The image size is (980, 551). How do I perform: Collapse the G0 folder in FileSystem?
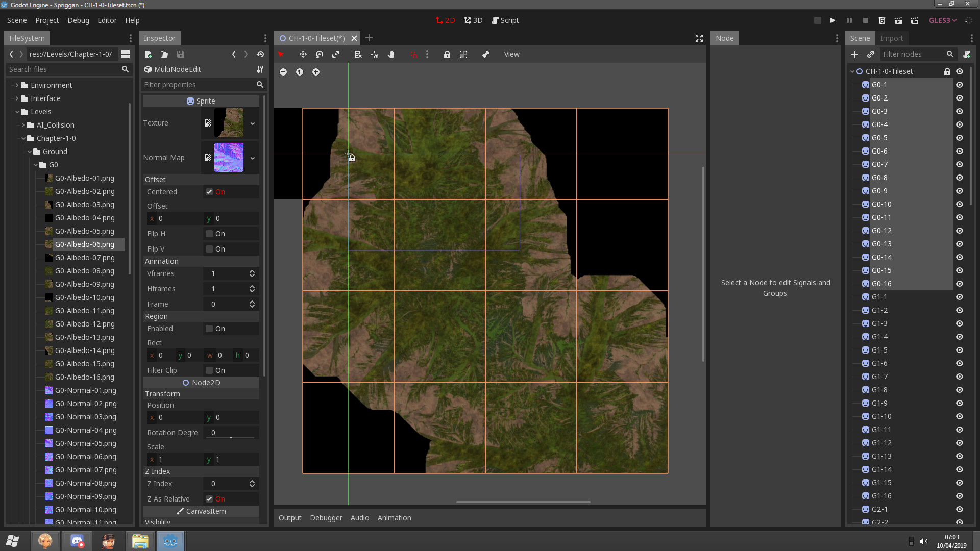pyautogui.click(x=36, y=164)
